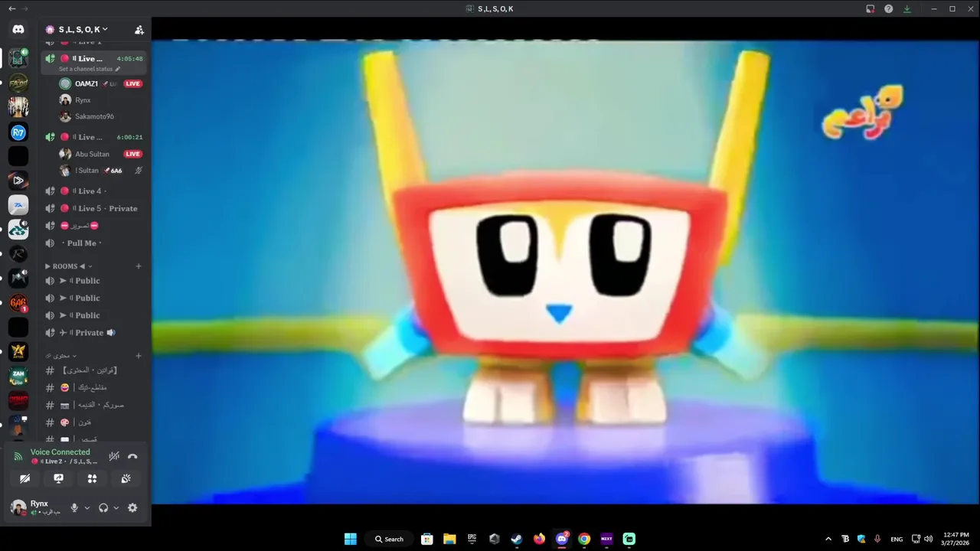Go forward with title bar arrow

click(x=24, y=8)
